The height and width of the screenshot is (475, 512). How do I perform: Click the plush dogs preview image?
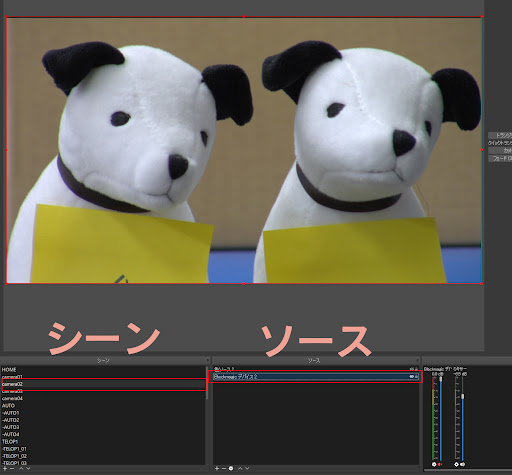coord(244,150)
